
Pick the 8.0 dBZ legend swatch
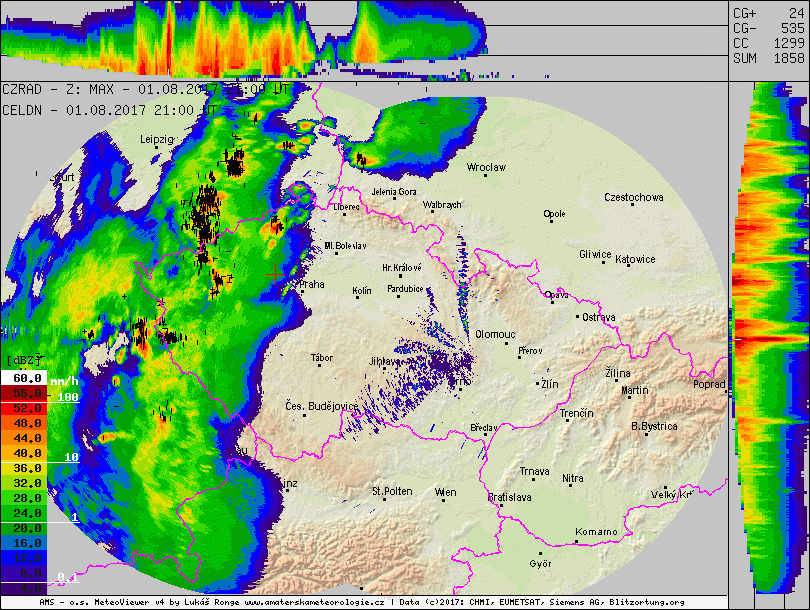tap(24, 573)
